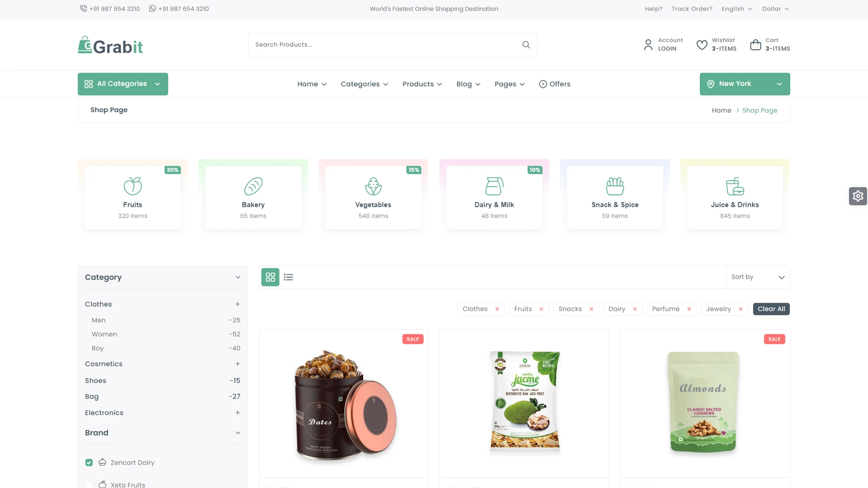Expand the Cosmetics category
The height and width of the screenshot is (488, 868).
[x=237, y=364]
